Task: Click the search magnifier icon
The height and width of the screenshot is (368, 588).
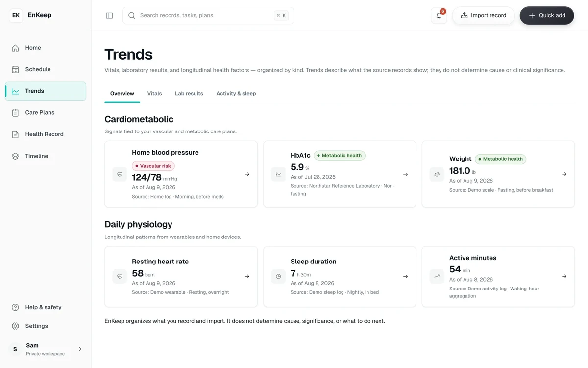Action: point(132,15)
